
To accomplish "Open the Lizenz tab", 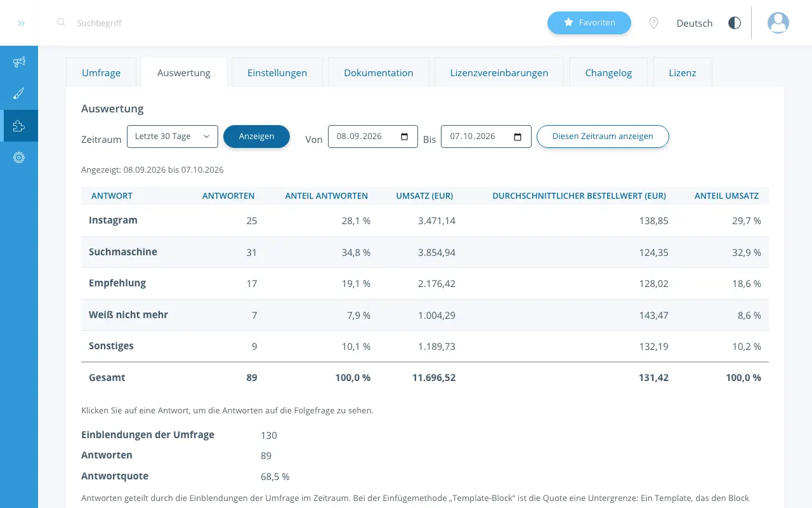I will (x=683, y=72).
